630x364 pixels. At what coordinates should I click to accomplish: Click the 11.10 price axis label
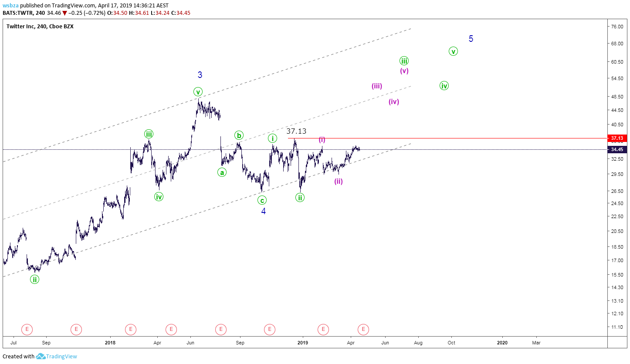coord(616,327)
